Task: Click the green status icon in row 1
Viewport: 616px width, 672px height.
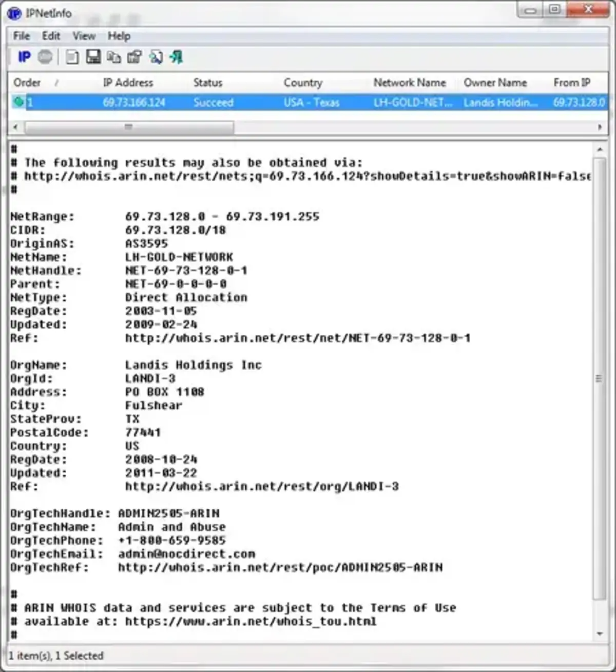Action: [x=18, y=102]
